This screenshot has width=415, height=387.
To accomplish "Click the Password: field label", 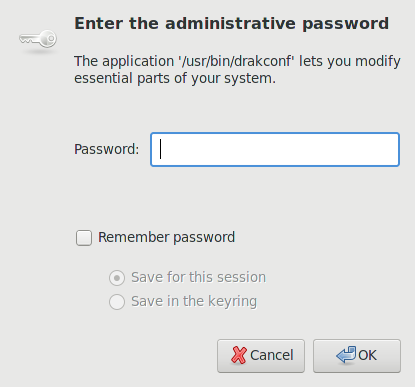I will click(x=106, y=149).
